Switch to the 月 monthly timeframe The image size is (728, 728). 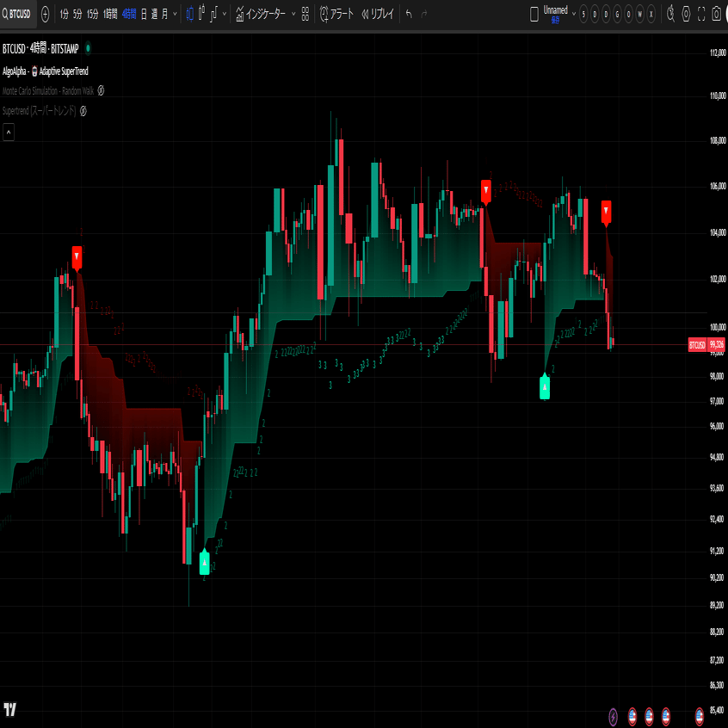pos(164,15)
